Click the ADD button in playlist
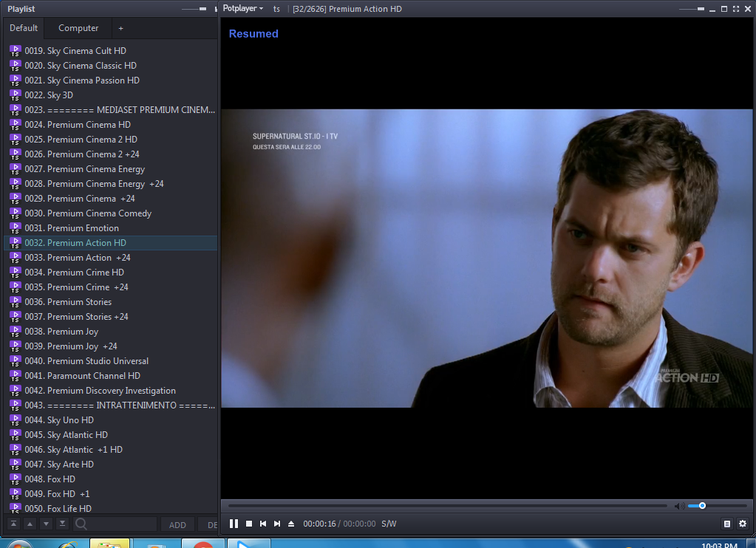756x548 pixels. [177, 524]
